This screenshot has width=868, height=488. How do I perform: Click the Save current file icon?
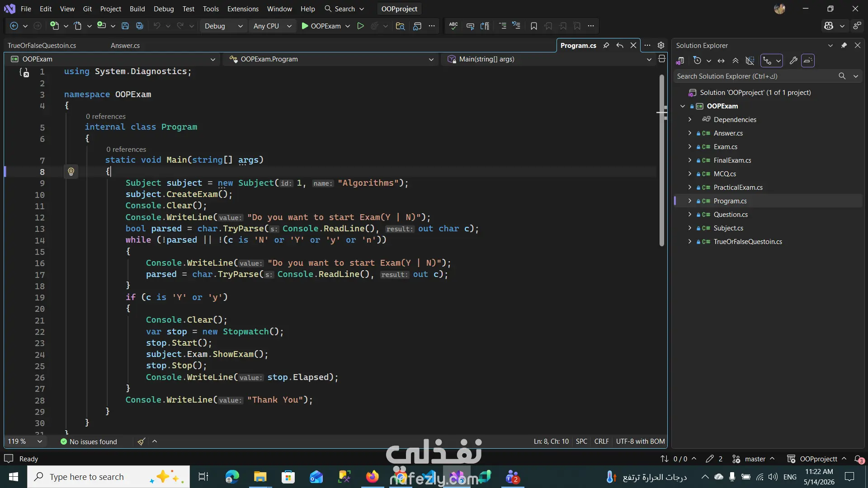click(125, 26)
